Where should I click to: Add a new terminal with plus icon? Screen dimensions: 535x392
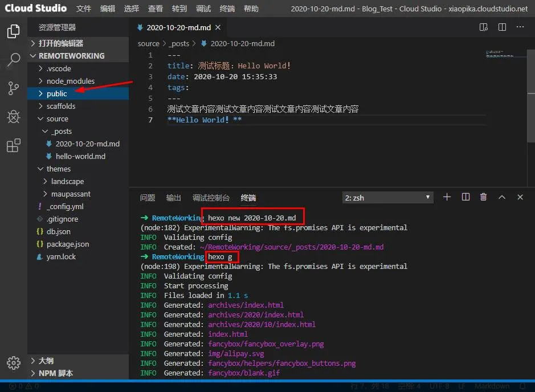(x=447, y=197)
